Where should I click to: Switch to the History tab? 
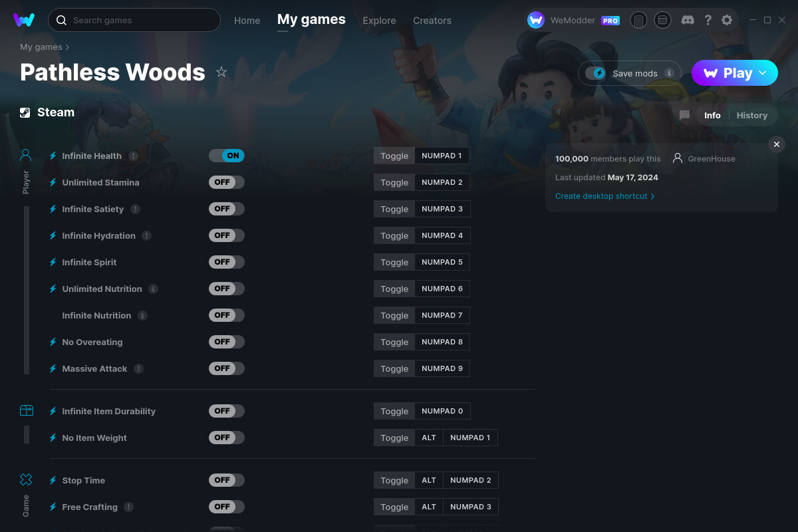[x=751, y=115]
